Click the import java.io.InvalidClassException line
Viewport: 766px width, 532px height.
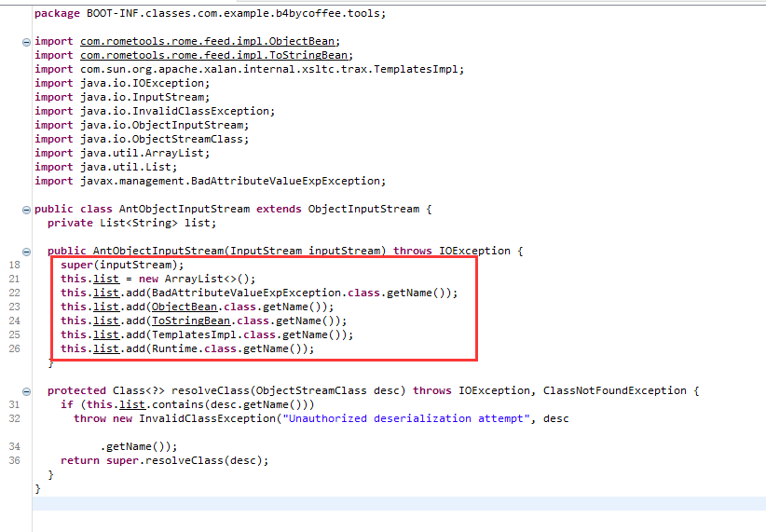[155, 112]
